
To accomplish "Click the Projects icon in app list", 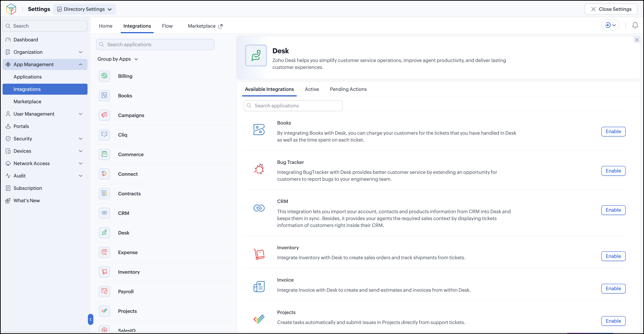I will click(104, 311).
